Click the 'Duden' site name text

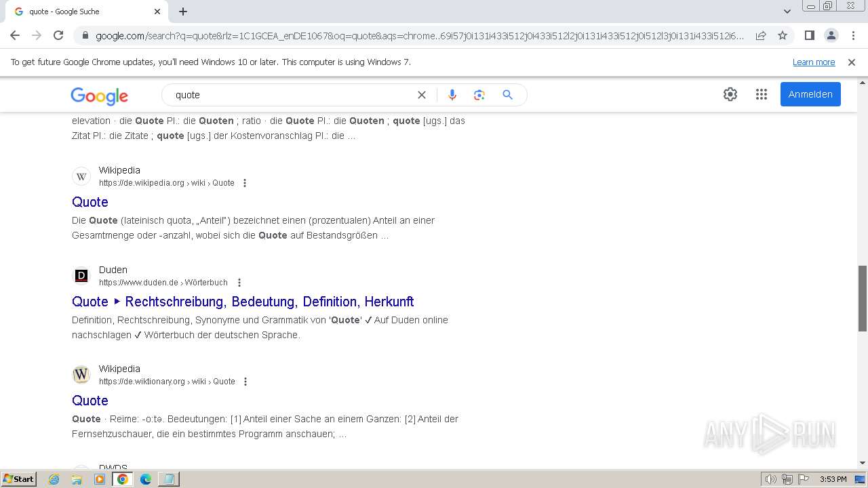point(113,270)
